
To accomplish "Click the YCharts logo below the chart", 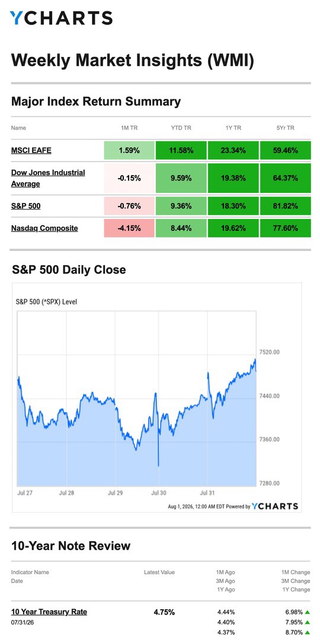I will click(x=274, y=506).
